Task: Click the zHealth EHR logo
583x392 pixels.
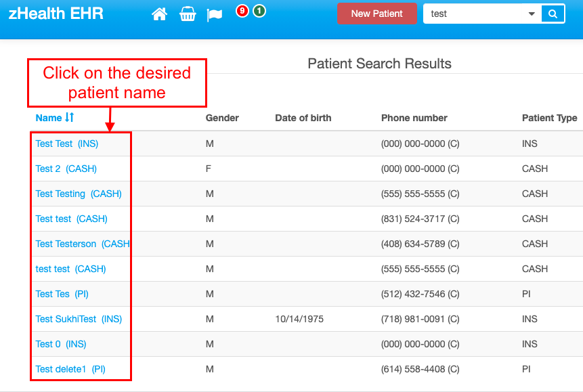Action: click(56, 14)
